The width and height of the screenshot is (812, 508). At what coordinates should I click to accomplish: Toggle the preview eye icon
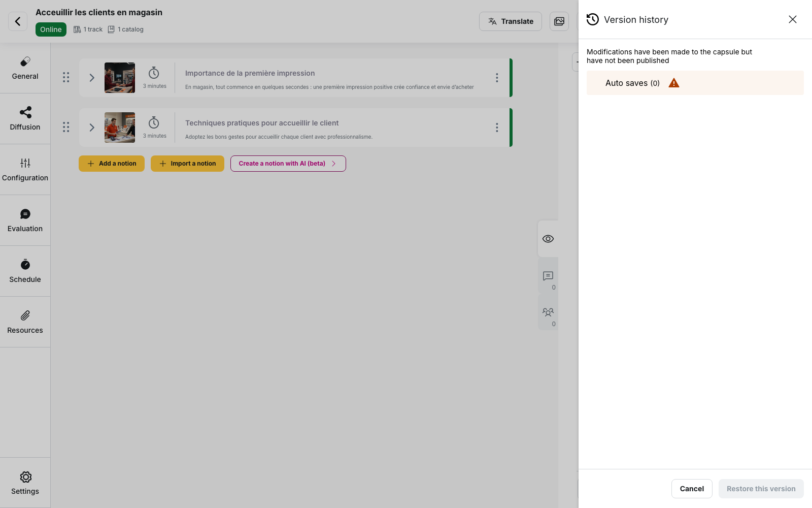click(548, 239)
